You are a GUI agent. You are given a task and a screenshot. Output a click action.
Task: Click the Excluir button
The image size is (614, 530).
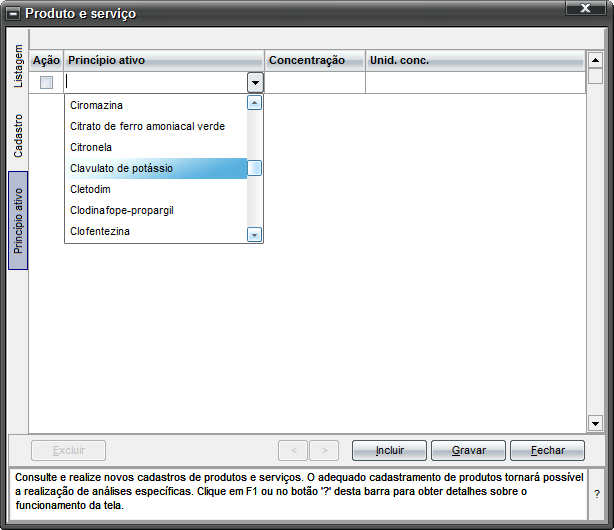(69, 450)
